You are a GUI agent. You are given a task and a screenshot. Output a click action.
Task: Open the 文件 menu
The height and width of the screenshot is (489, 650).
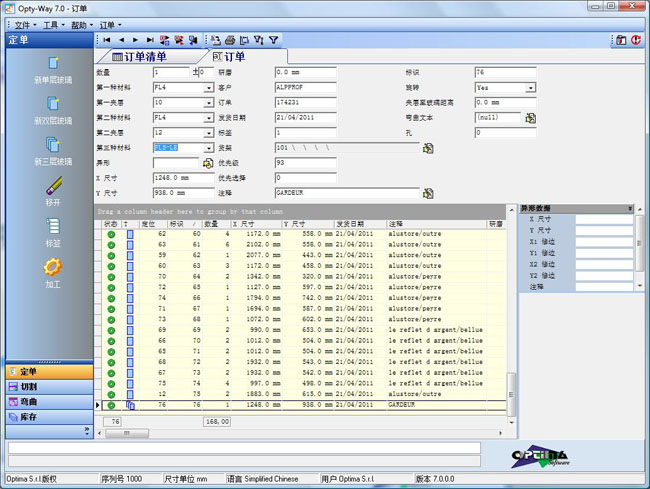click(x=25, y=25)
